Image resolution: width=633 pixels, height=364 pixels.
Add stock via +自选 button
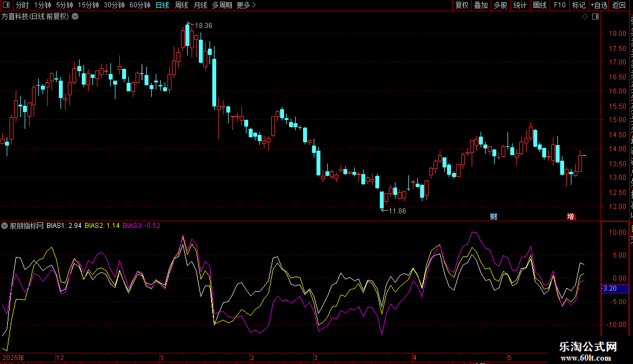pyautogui.click(x=599, y=5)
